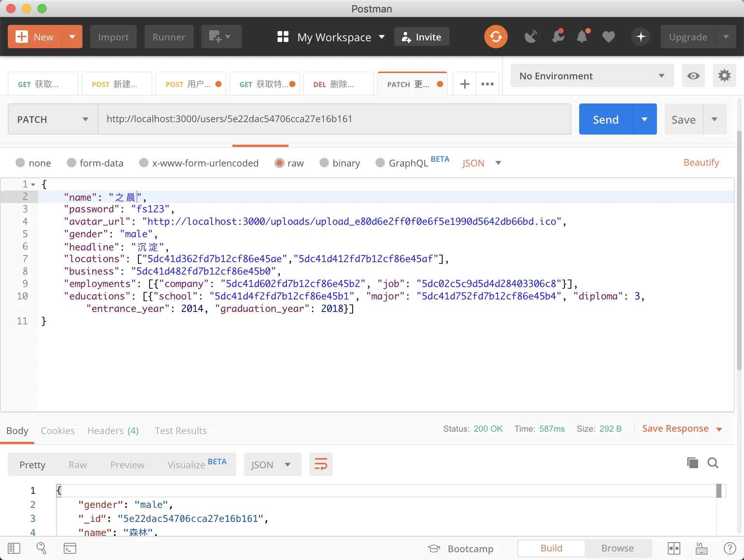The width and height of the screenshot is (744, 560).
Task: Switch footer toggle to Build
Action: click(551, 548)
